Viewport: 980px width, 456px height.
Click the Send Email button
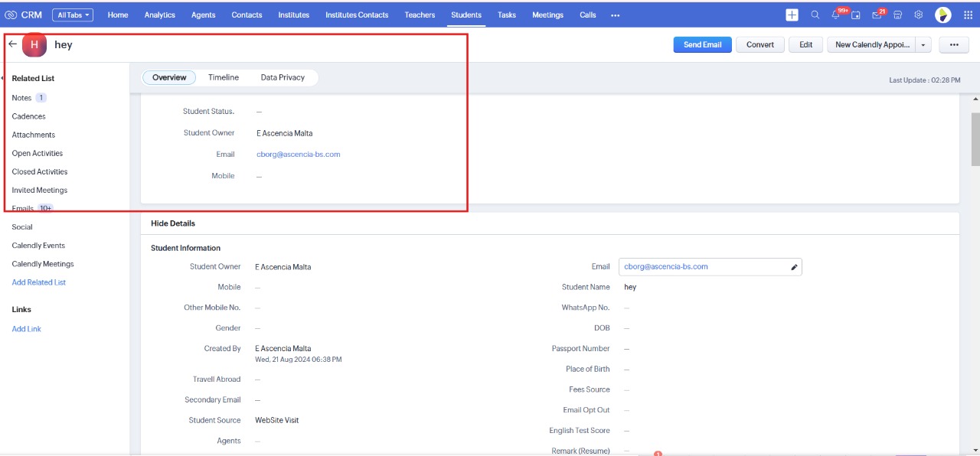coord(702,44)
